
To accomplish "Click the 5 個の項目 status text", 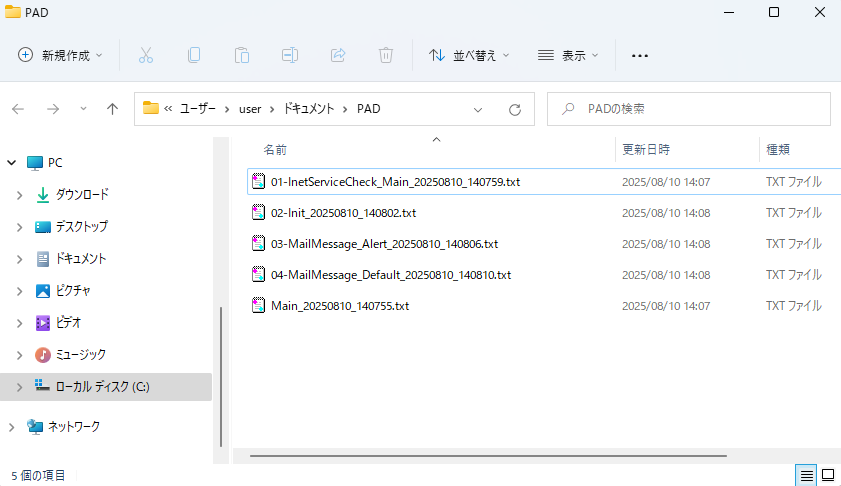I will (38, 476).
